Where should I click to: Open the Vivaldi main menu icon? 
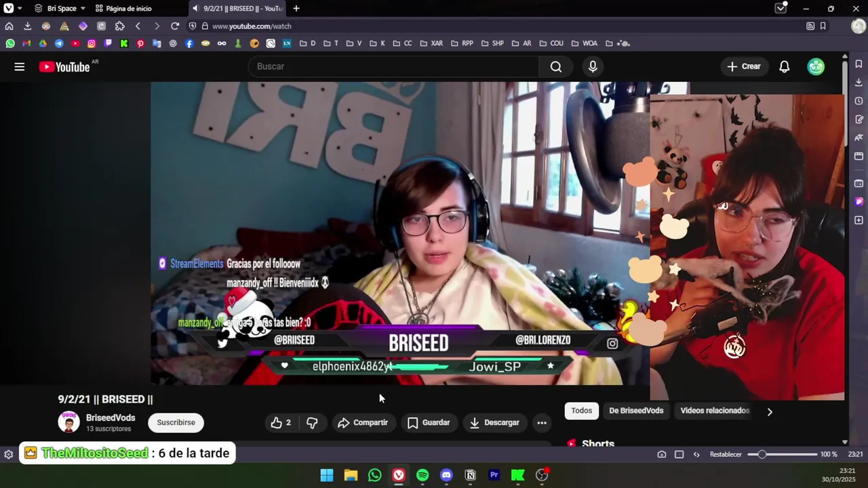tap(9, 8)
